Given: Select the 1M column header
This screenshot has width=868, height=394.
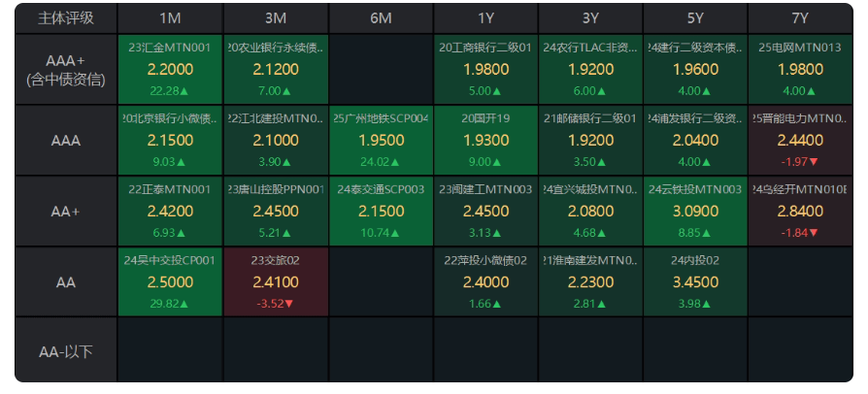Looking at the screenshot, I should pyautogui.click(x=170, y=18).
